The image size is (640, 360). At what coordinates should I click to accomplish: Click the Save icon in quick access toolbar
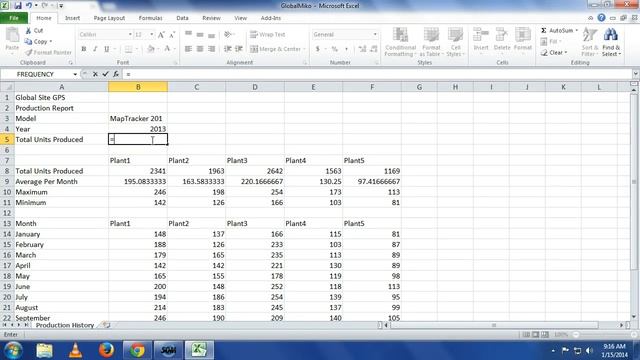click(18, 6)
